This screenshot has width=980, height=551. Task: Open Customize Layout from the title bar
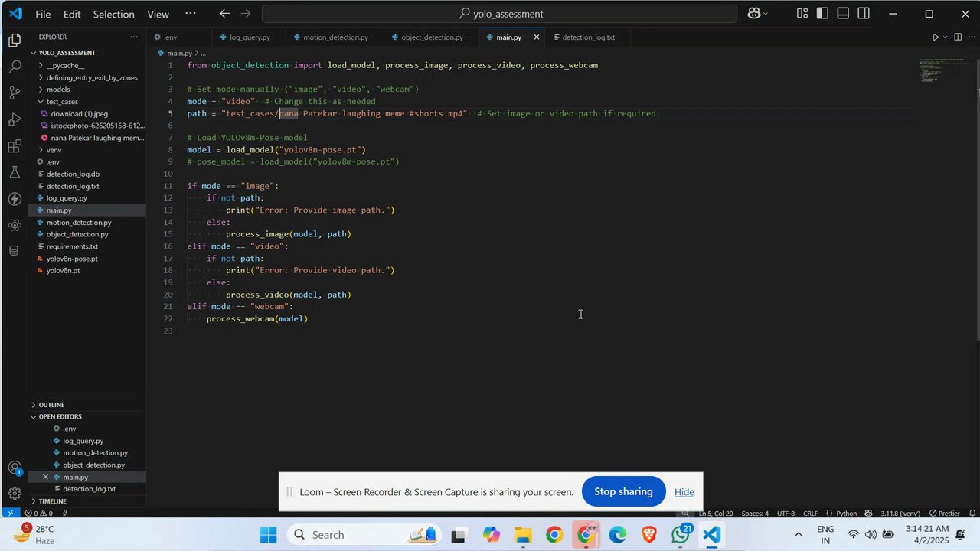802,14
